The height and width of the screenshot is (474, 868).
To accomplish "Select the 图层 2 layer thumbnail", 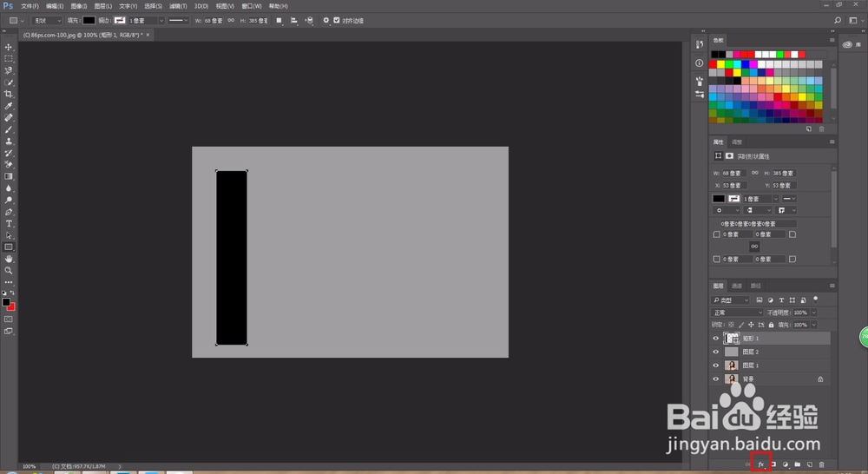I will (x=731, y=352).
